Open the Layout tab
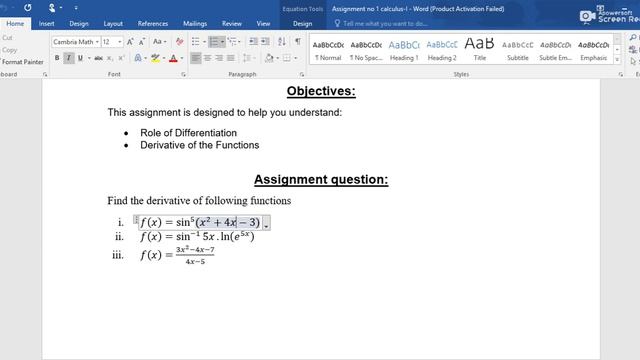640x360 pixels. (113, 24)
